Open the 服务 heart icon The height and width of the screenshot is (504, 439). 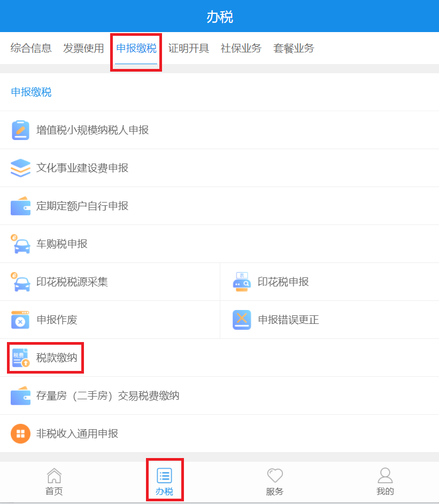click(x=275, y=475)
